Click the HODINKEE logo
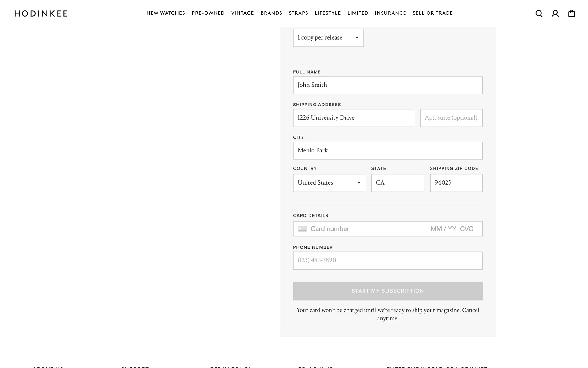The image size is (588, 368). click(41, 13)
